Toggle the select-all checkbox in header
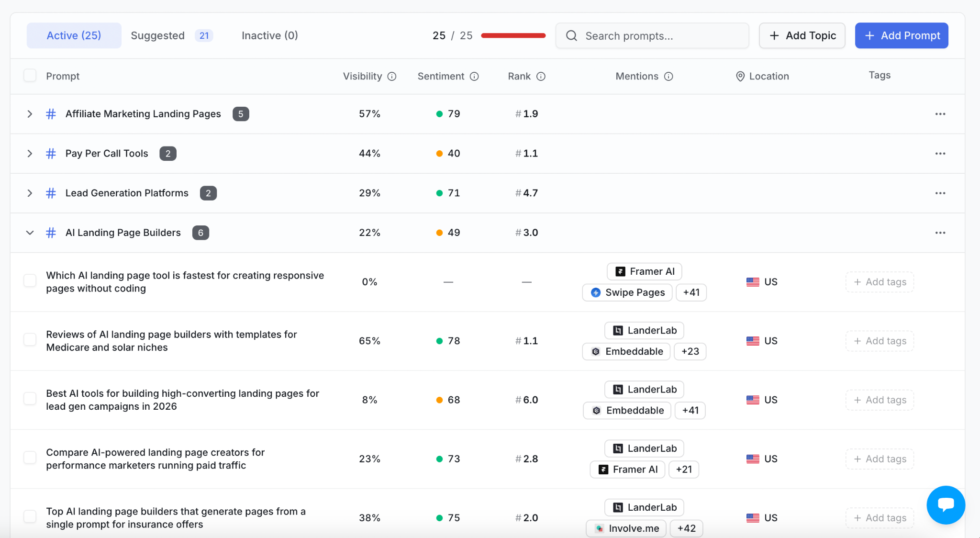Viewport: 980px width, 538px height. 30,76
